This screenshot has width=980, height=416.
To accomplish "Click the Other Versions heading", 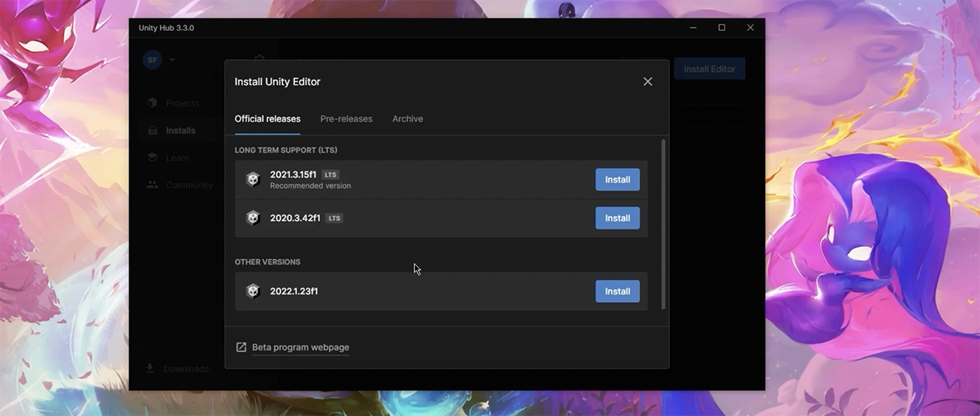I will point(267,262).
